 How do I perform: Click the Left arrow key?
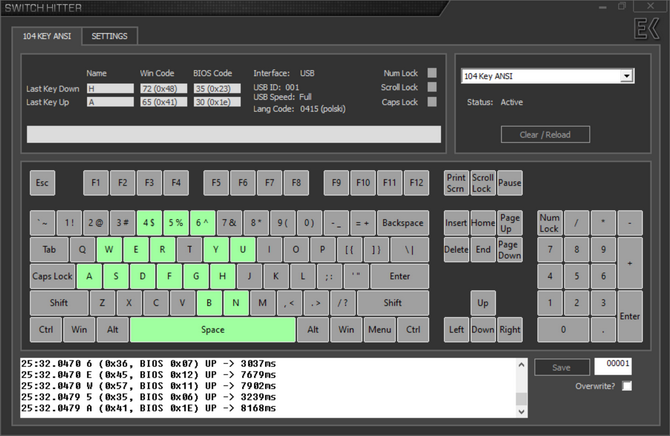tap(456, 330)
